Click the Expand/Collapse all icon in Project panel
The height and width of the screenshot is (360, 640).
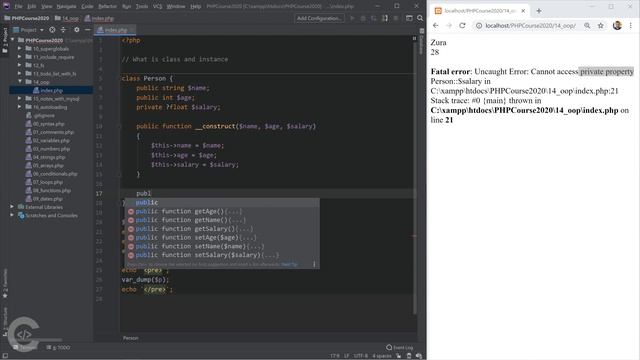[x=63, y=30]
